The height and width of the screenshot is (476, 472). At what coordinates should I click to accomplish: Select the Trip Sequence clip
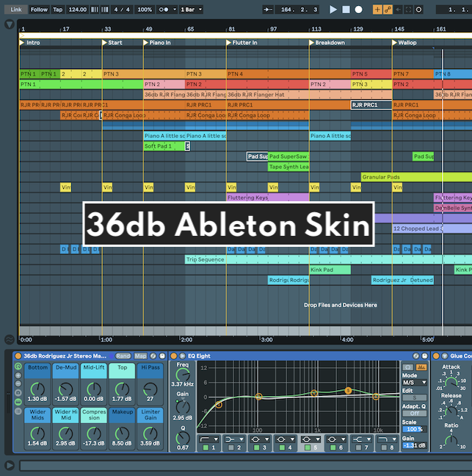(x=328, y=259)
